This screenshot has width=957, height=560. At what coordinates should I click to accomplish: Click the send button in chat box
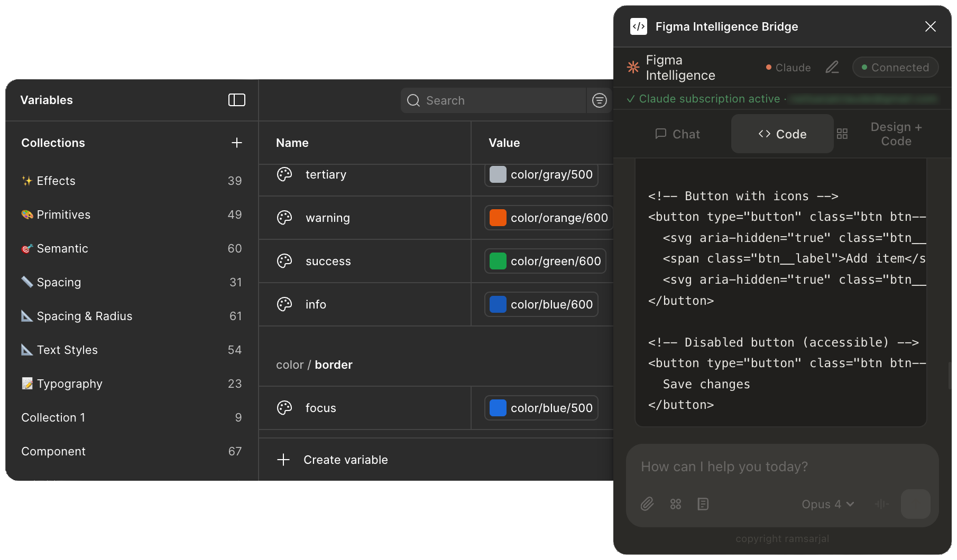tap(916, 504)
